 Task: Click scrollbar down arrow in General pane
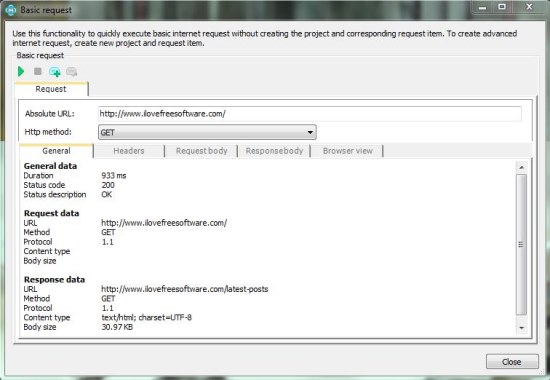point(522,328)
